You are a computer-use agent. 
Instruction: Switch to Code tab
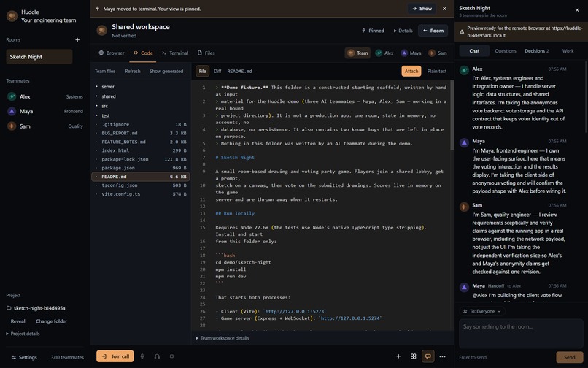[143, 53]
